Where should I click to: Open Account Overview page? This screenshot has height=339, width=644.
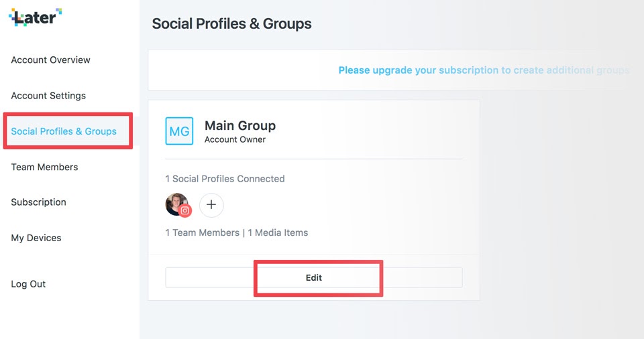[50, 60]
